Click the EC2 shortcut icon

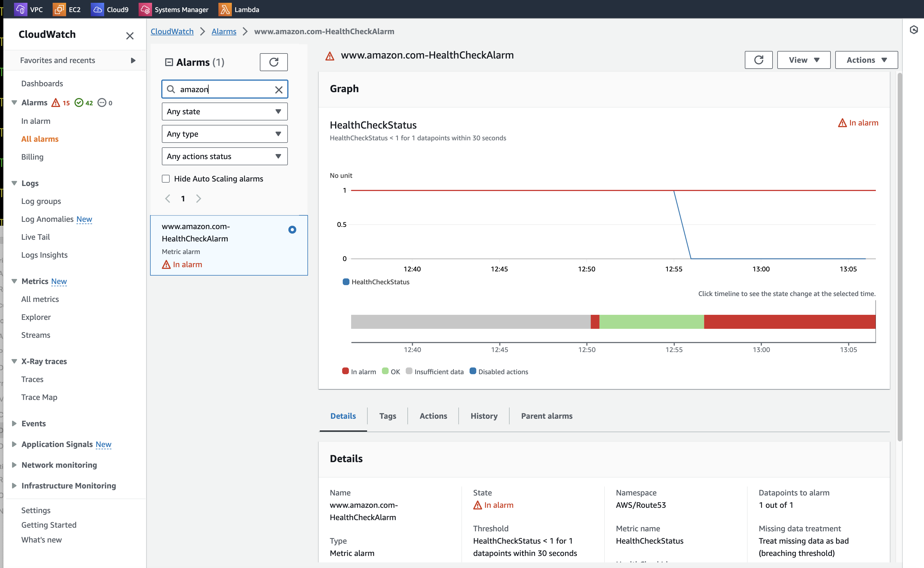(x=59, y=10)
